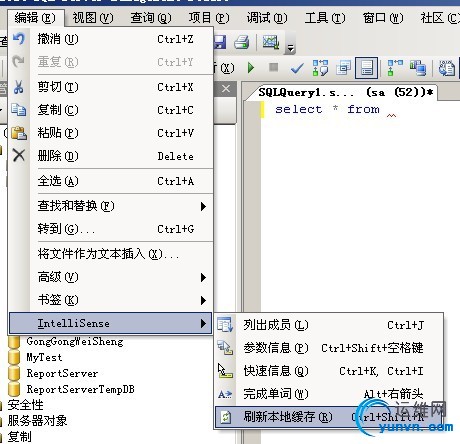This screenshot has height=444, width=460.
Task: Expand 查找和替换(F) submenu
Action: pos(110,206)
